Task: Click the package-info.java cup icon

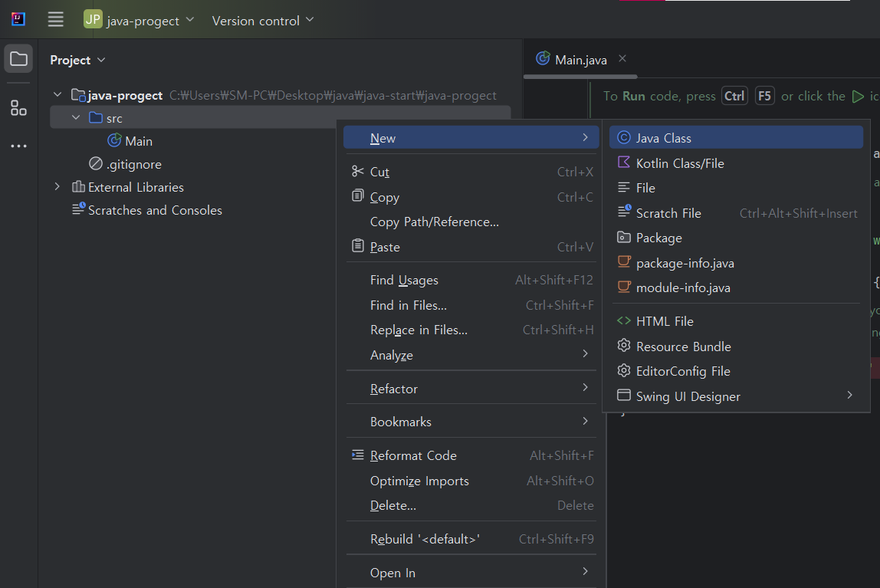Action: pyautogui.click(x=623, y=261)
